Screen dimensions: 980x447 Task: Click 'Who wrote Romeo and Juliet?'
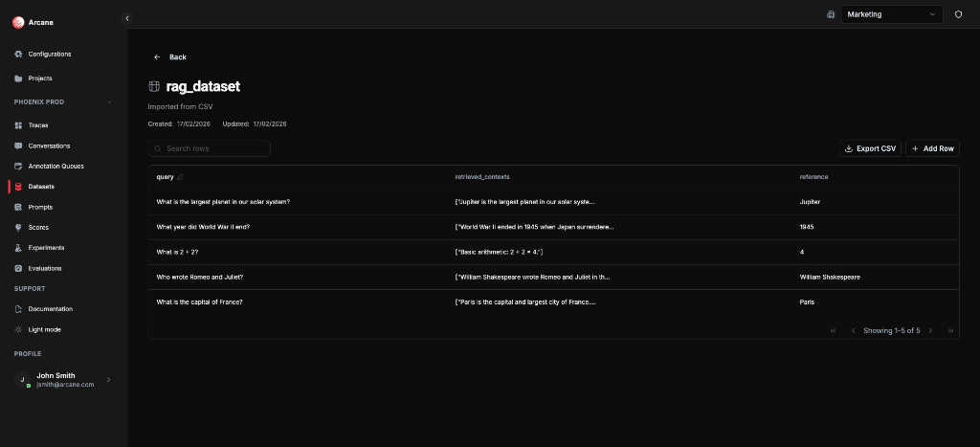pyautogui.click(x=199, y=277)
